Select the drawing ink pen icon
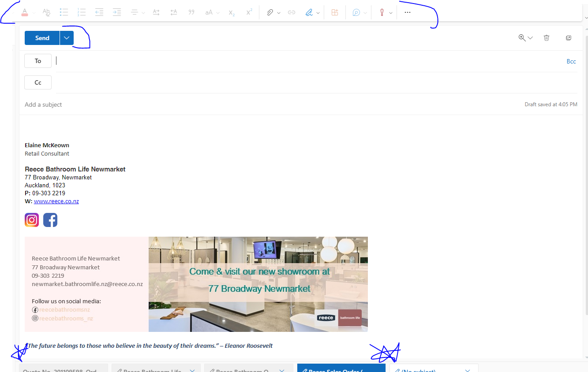This screenshot has height=372, width=588. point(310,12)
